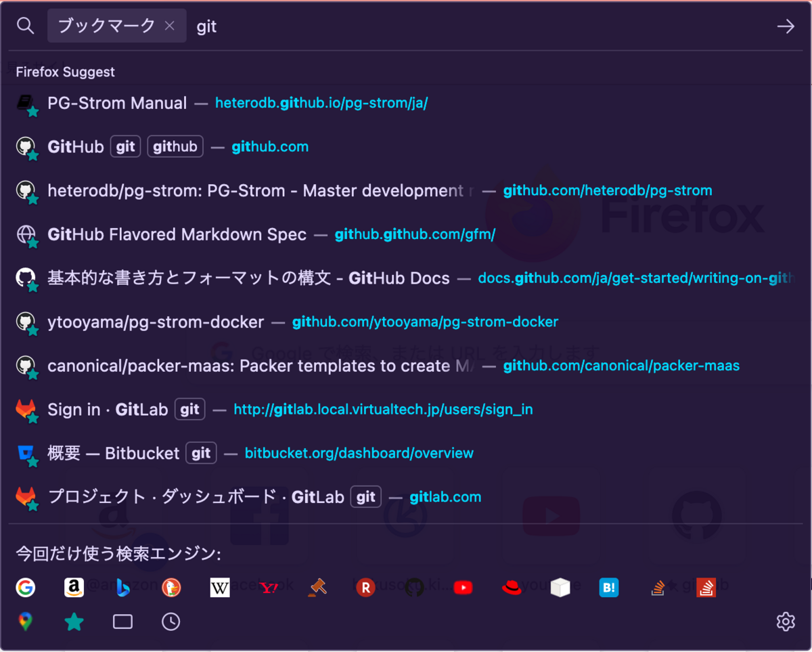Select the auction hammer search engine icon
The width and height of the screenshot is (812, 652).
pos(317,587)
